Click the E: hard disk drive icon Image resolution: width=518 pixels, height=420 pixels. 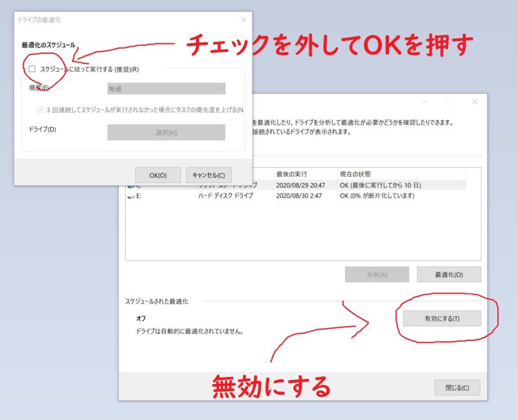tap(131, 197)
